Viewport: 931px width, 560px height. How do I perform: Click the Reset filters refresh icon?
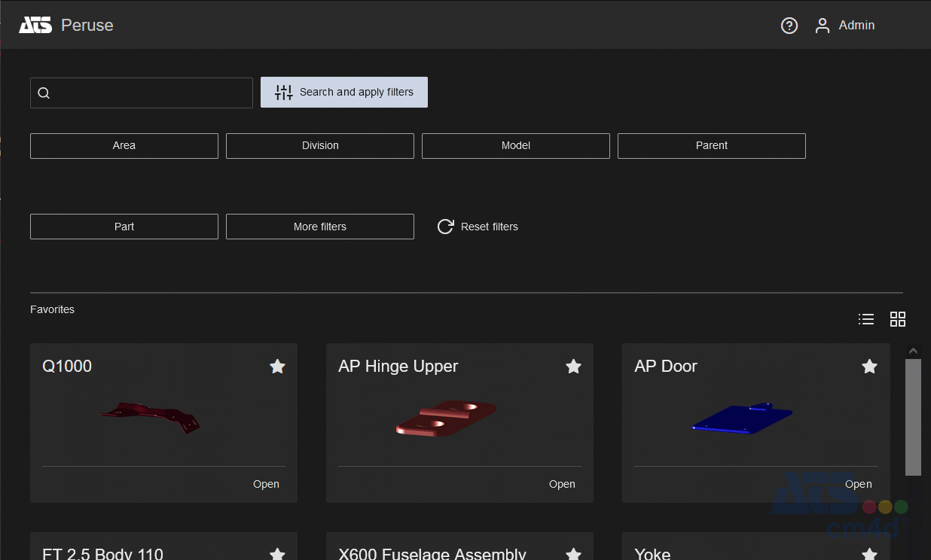[445, 227]
